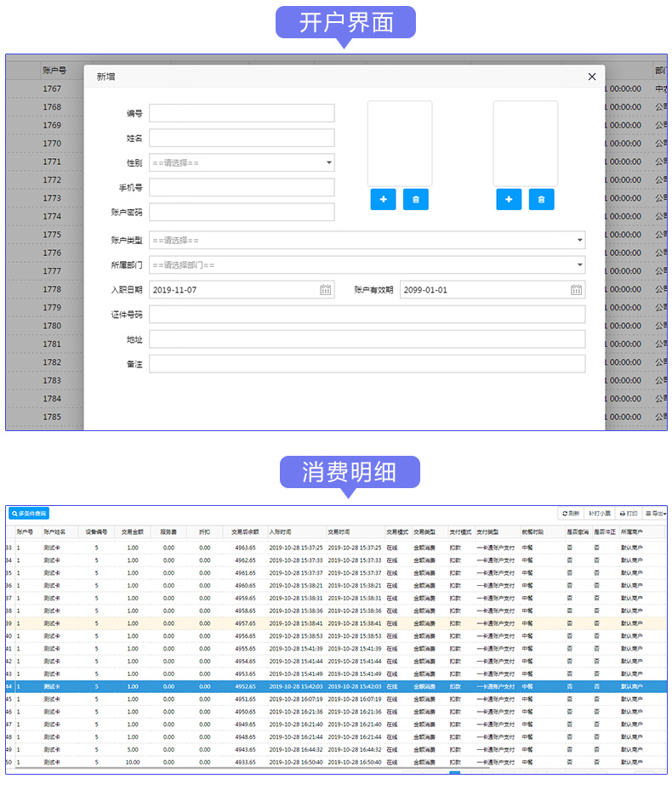Expand the 性别 dropdown
Screen dimensions: 672x807
click(242, 162)
